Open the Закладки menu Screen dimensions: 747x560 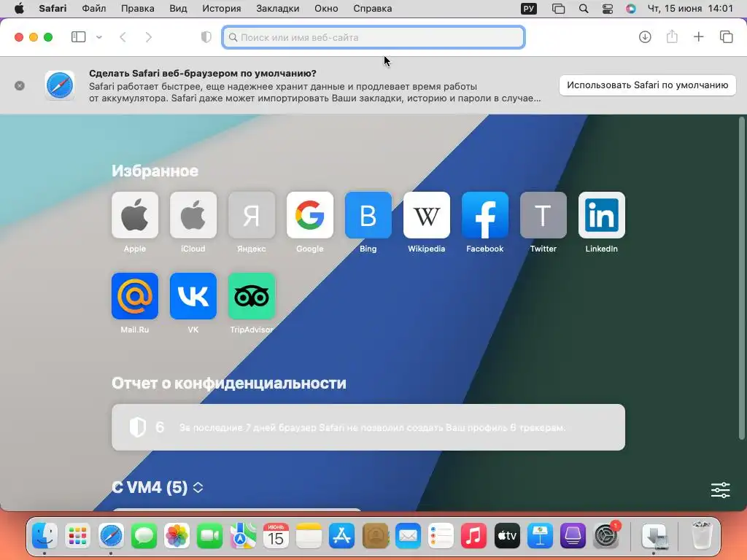point(278,9)
